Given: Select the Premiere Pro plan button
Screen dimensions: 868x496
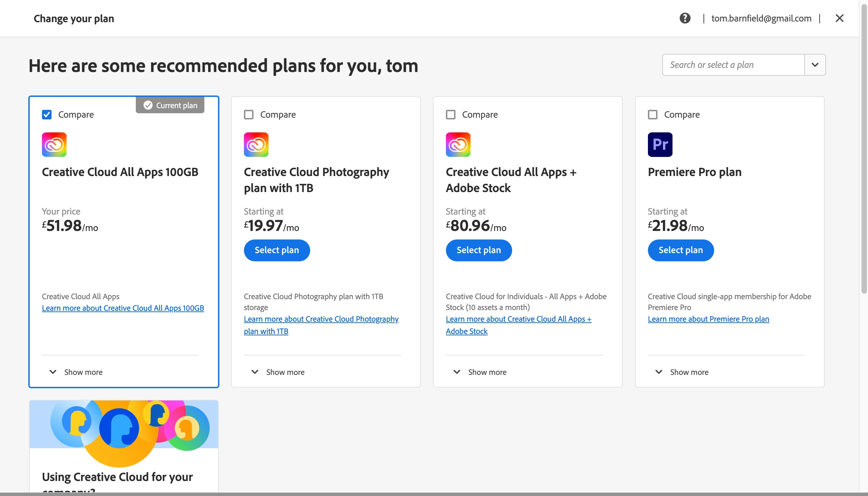Looking at the screenshot, I should click(x=680, y=250).
